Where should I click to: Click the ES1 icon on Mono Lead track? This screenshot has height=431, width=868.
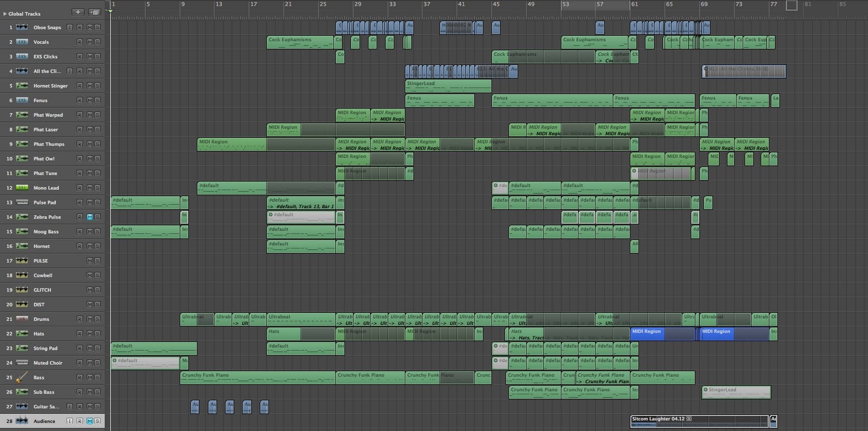tap(22, 188)
